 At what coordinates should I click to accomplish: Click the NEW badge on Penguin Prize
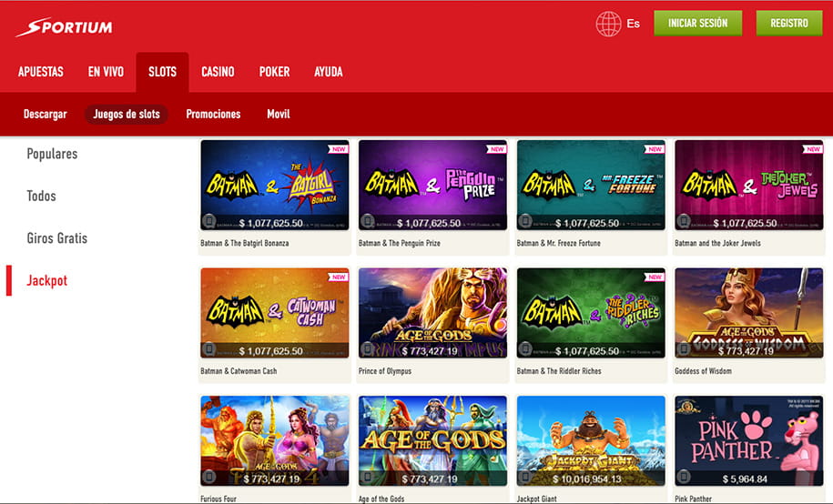click(497, 149)
